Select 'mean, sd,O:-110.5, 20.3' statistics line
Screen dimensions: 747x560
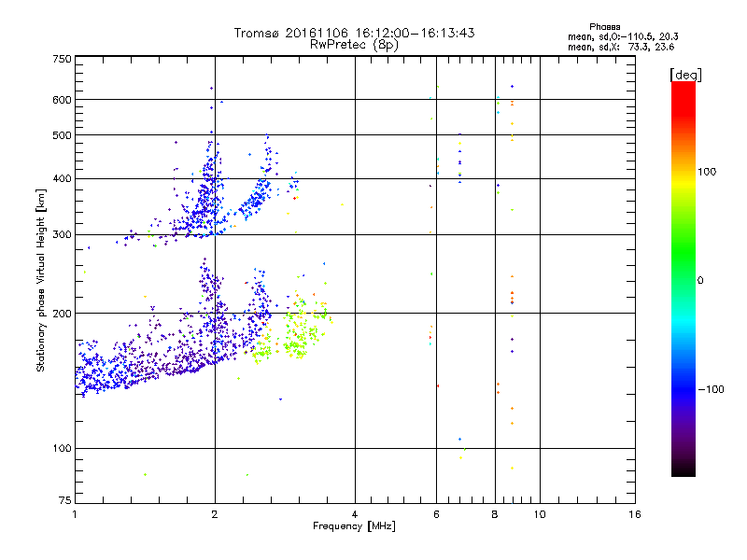(623, 36)
